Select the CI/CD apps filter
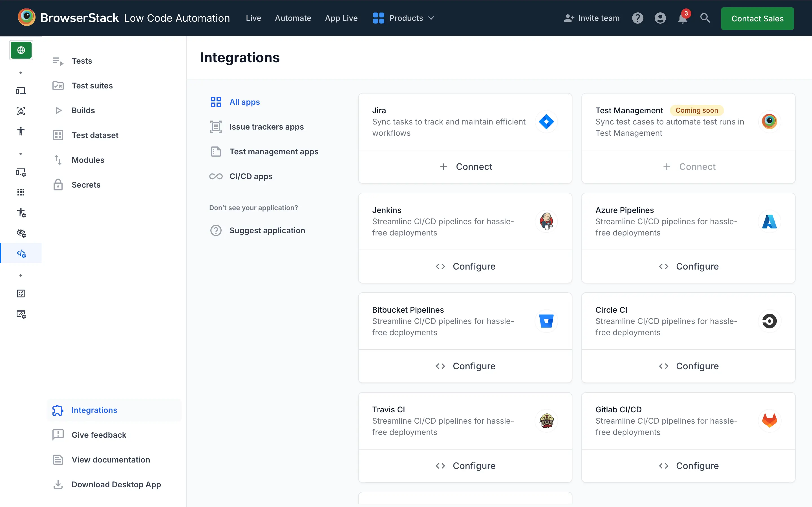 click(x=250, y=176)
